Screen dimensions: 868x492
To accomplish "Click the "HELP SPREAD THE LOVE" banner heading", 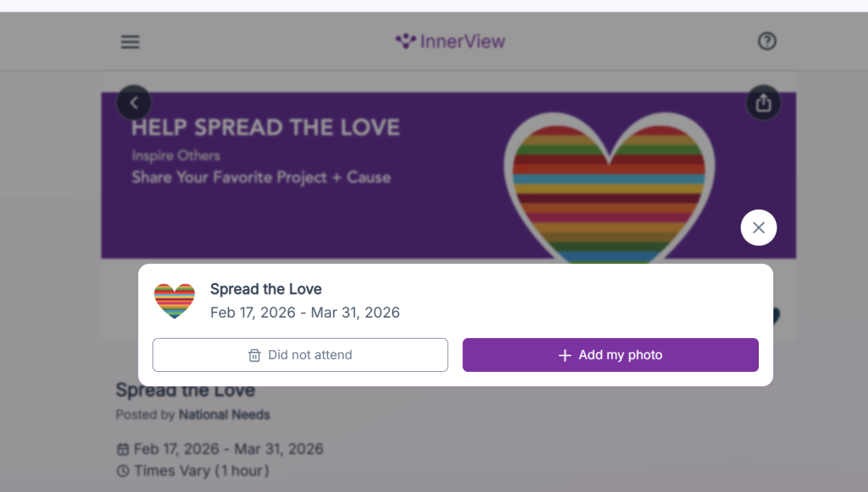I will pos(265,128).
